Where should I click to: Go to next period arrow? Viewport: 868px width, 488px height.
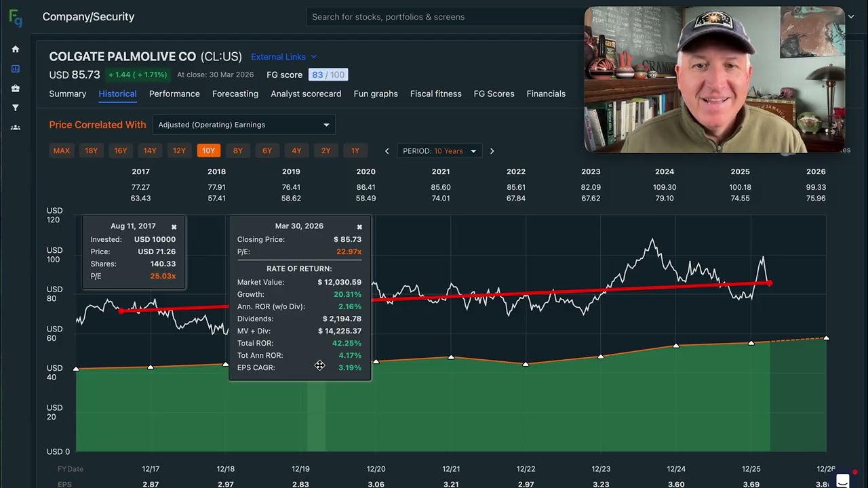pos(492,151)
